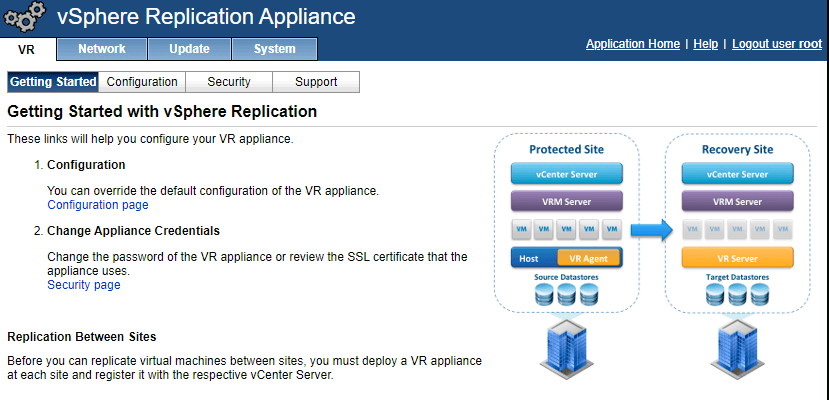The image size is (829, 400).
Task: Click the Target Datastores label
Action: [738, 277]
